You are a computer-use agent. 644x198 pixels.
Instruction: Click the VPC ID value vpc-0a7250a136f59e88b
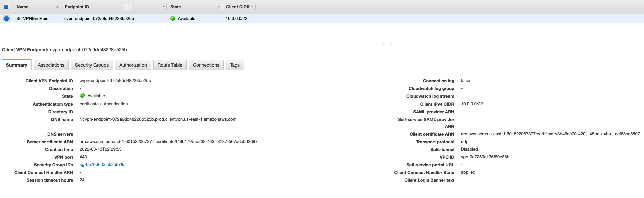pos(485,157)
